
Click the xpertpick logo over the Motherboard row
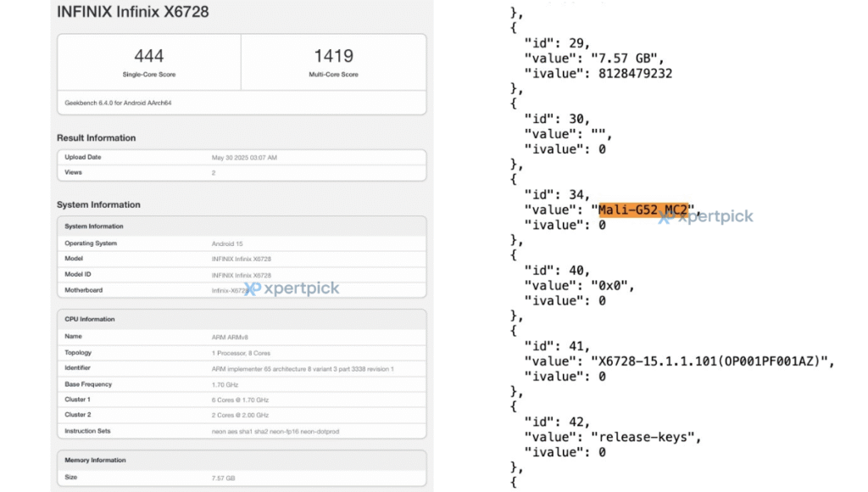(292, 288)
